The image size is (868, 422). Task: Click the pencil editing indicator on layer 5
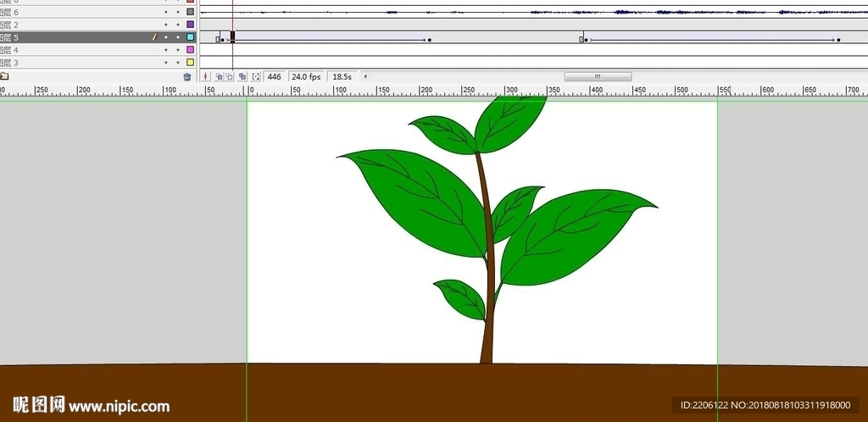(x=154, y=37)
